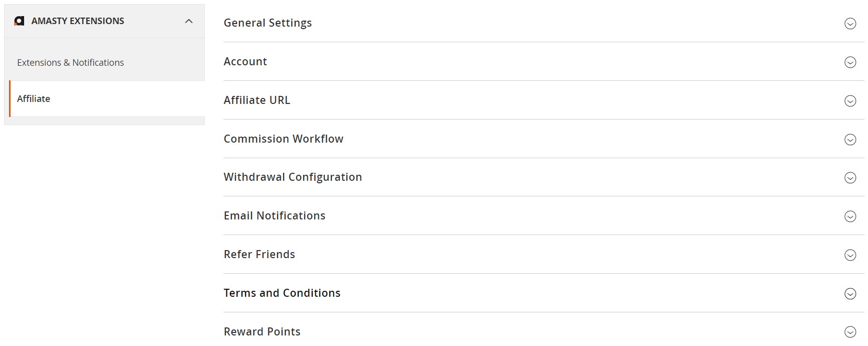Collapse the Amasty Extensions sidebar chevron
Viewport: 868px width, 346px height.
click(189, 21)
